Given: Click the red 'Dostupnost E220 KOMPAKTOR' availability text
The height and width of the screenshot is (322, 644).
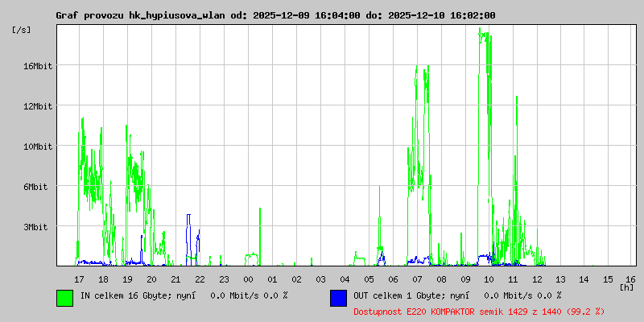Looking at the screenshot, I should (479, 312).
